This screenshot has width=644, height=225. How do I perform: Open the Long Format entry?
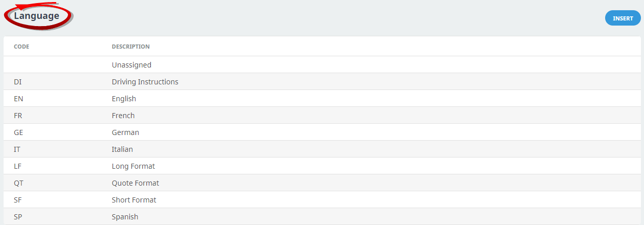[133, 166]
